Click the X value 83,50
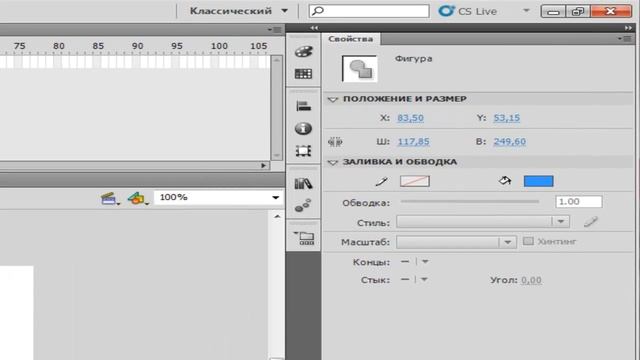 click(x=410, y=118)
